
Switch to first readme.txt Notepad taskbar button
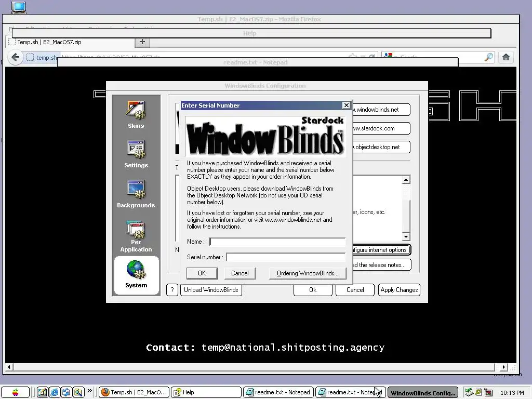[x=278, y=392]
